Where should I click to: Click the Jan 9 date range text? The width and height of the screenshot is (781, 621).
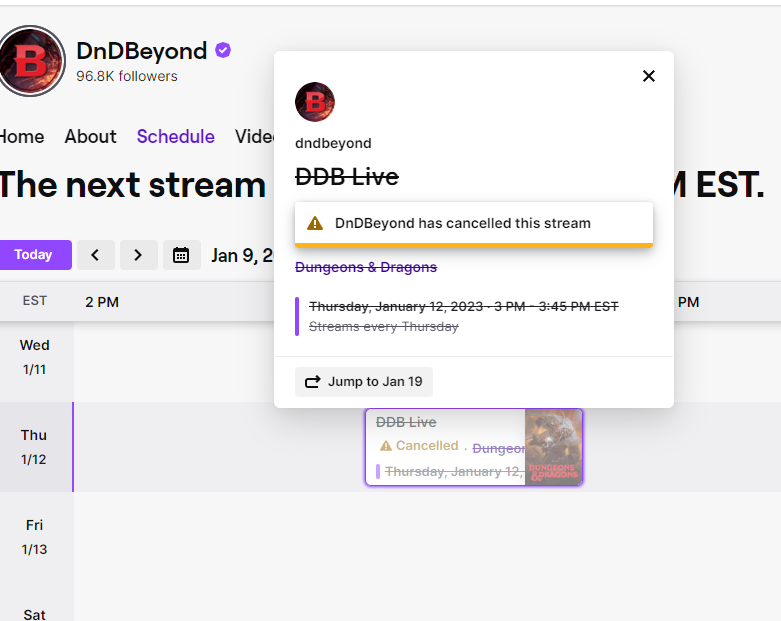[x=242, y=255]
